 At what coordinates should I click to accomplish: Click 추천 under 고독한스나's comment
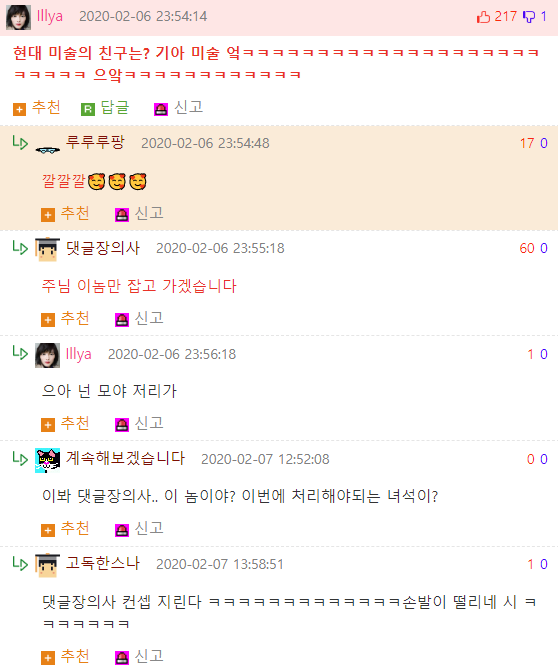[75, 656]
